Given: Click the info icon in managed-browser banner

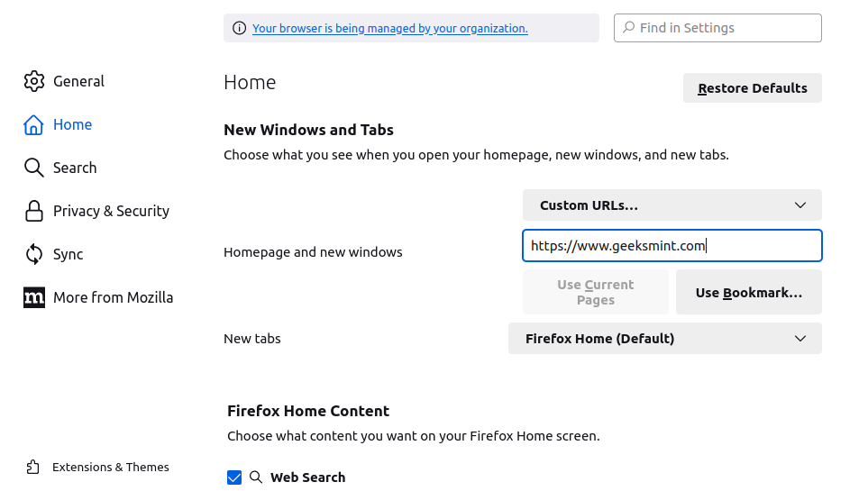Looking at the screenshot, I should [239, 28].
